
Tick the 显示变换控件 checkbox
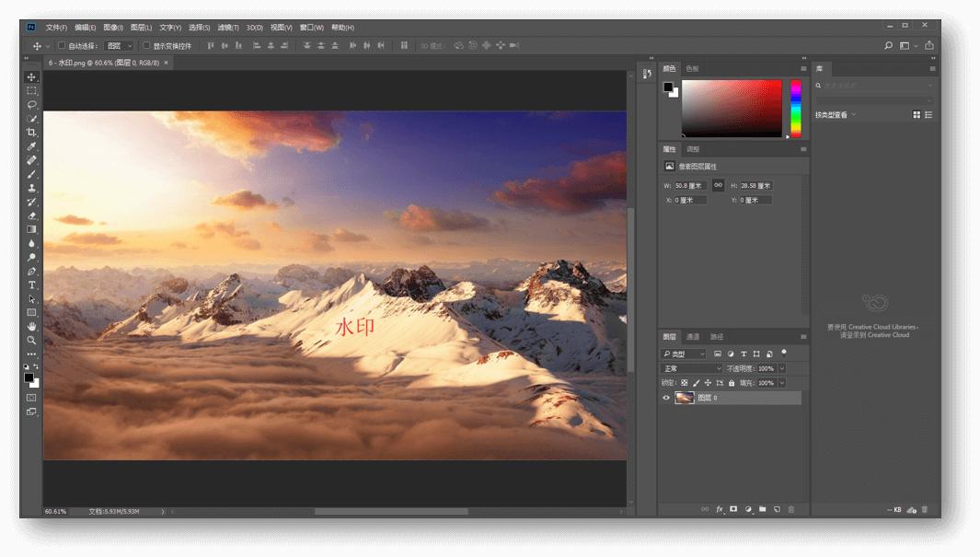[x=146, y=45]
